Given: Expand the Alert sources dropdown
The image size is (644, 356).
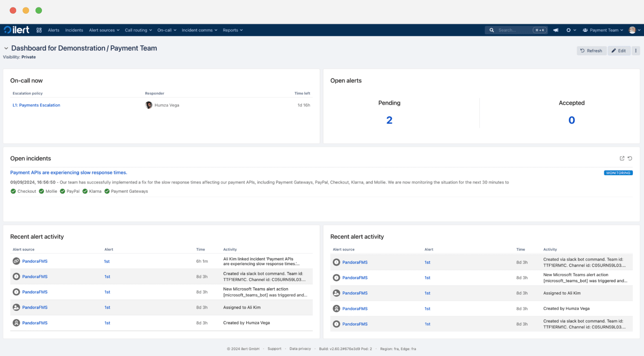Looking at the screenshot, I should (104, 30).
